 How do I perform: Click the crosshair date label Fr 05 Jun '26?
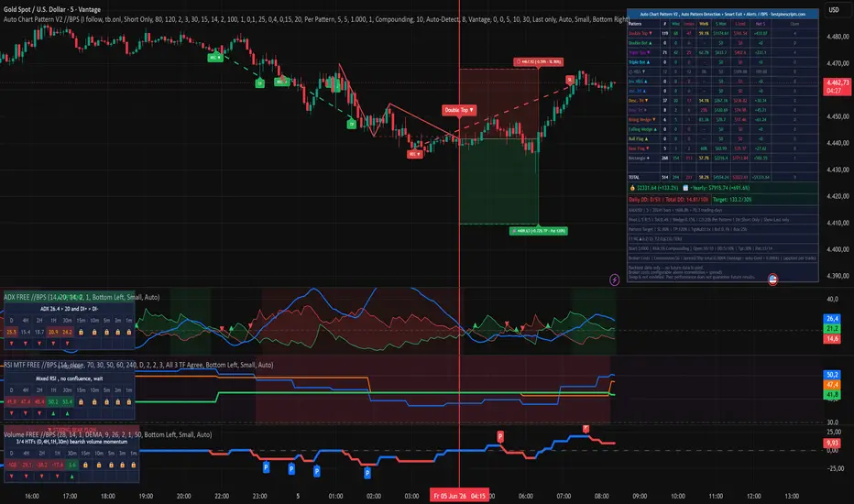pyautogui.click(x=461, y=496)
